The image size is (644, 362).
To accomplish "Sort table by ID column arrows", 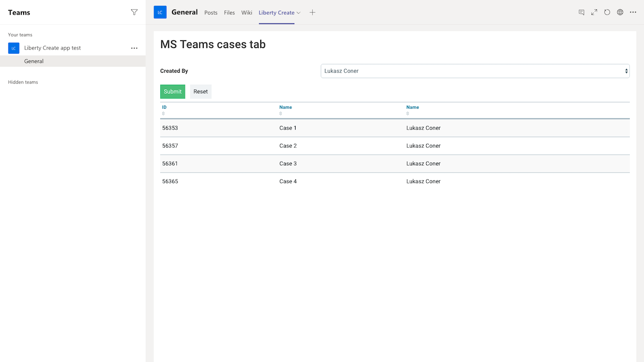I will click(x=164, y=114).
